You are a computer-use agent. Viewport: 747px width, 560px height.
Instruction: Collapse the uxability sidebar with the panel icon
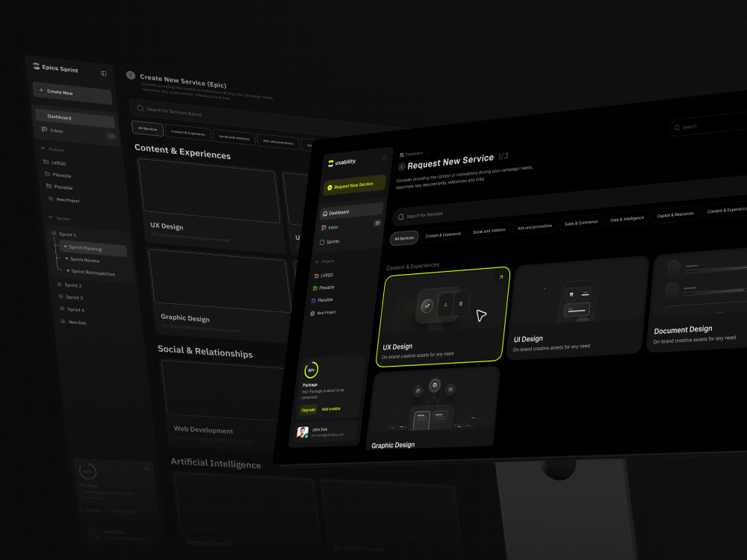coord(385,158)
